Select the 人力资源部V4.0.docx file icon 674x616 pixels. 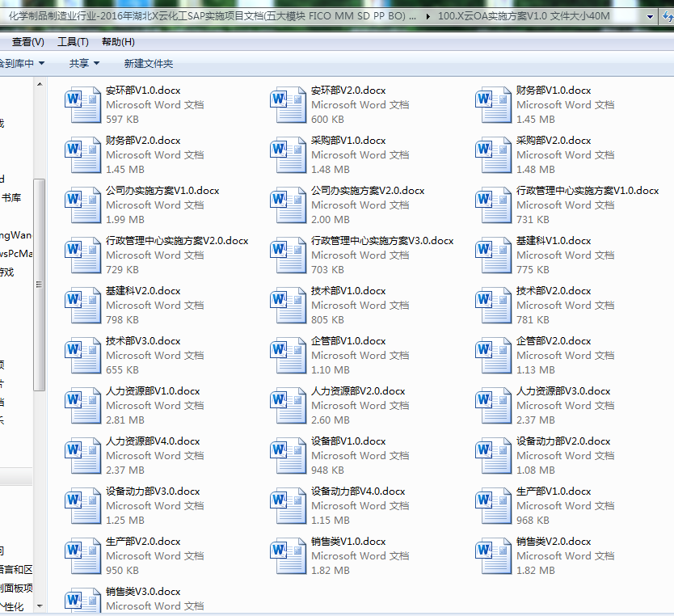(84, 456)
